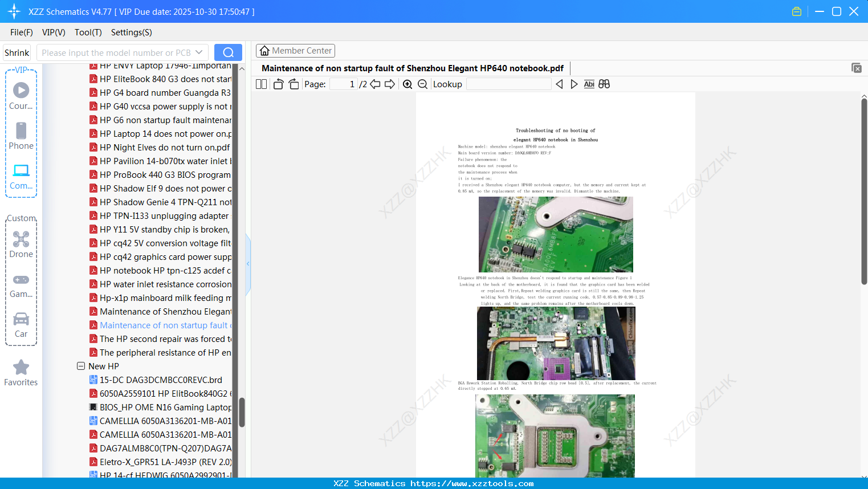The width and height of the screenshot is (868, 489).
Task: Open the www.xzztools.com link
Action: tap(472, 483)
